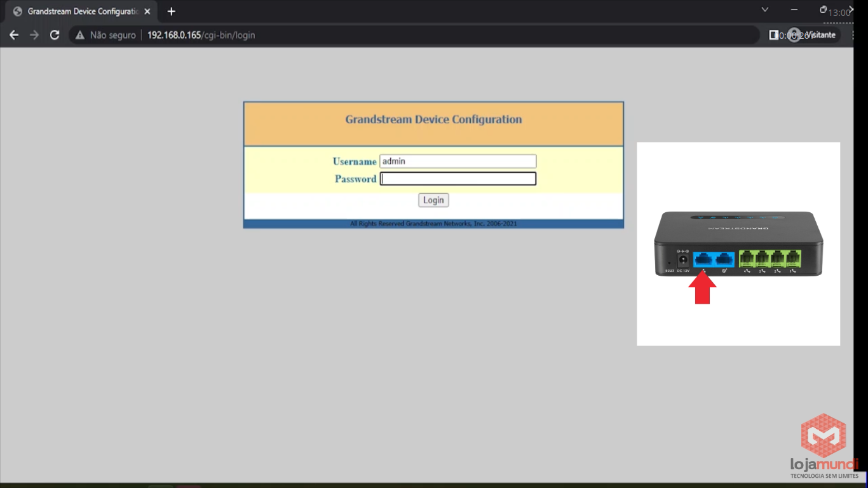Reload the login page

point(55,35)
